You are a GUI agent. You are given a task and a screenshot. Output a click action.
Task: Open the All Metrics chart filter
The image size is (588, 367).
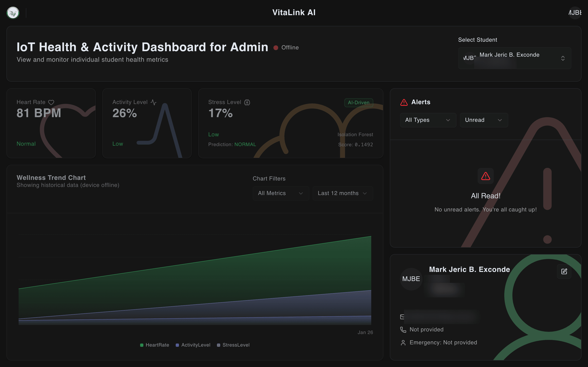(x=281, y=193)
